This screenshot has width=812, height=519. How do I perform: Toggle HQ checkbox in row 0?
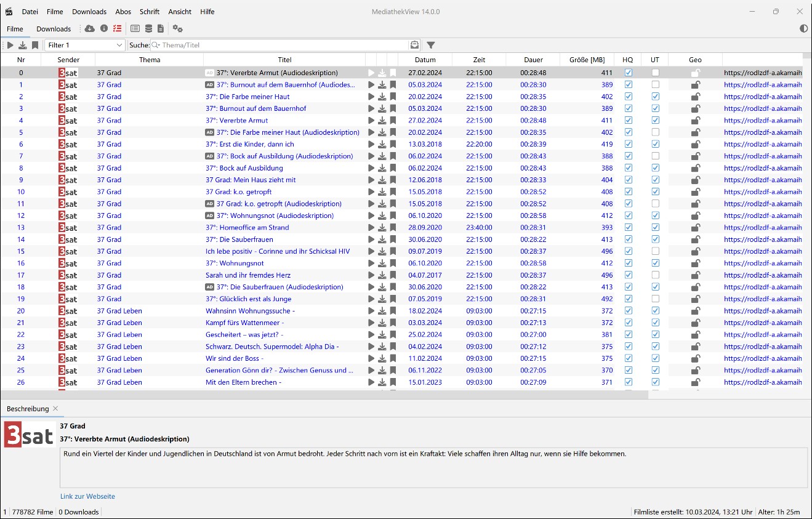tap(629, 73)
